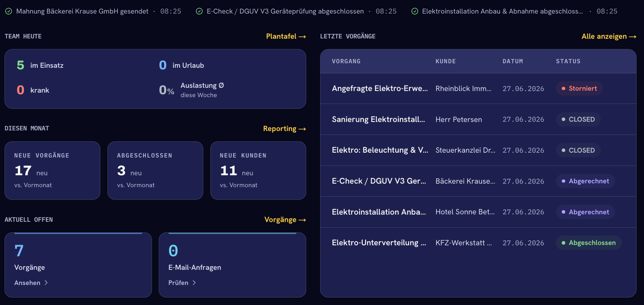
Task: Click Abgerechnet badge for Bäckerei Krause row
Action: pos(585,181)
